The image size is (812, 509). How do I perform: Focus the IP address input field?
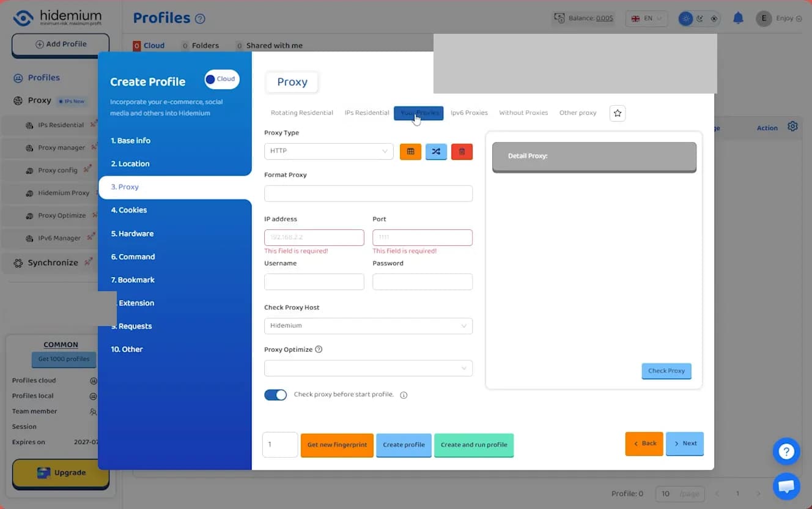coord(314,237)
